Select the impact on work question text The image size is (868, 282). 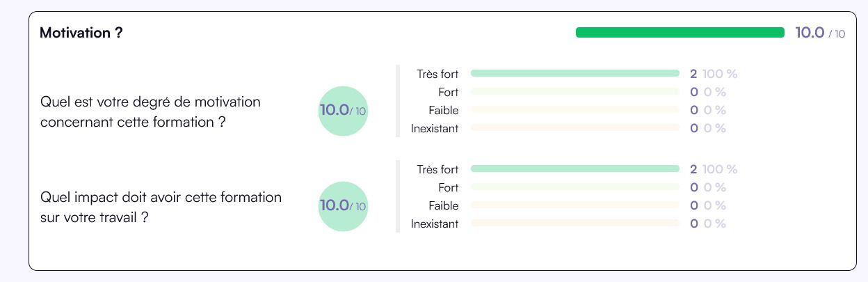[161, 207]
